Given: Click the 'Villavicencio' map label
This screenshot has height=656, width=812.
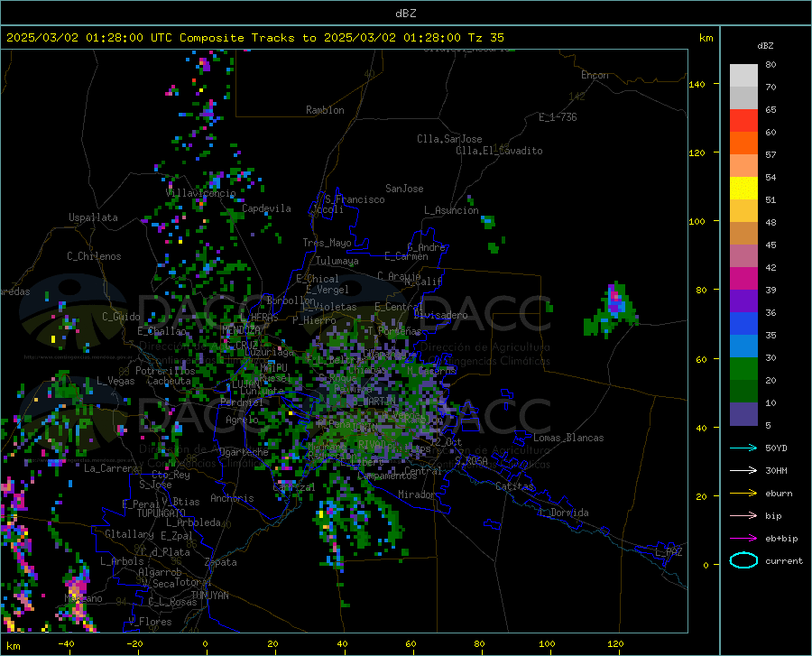Looking at the screenshot, I should pos(201,193).
